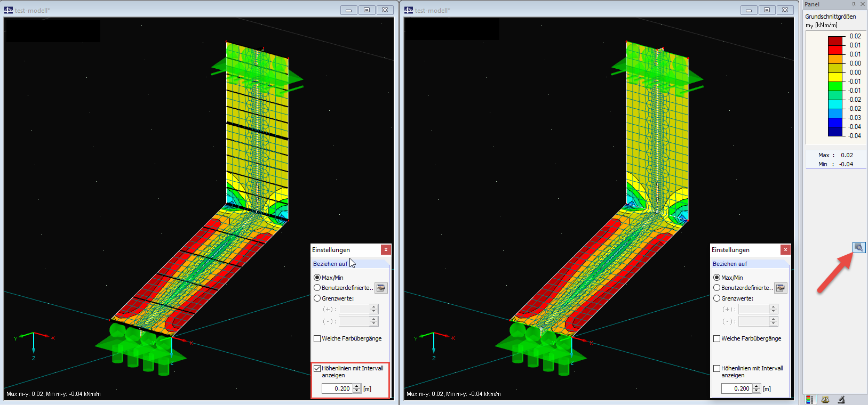Close the Panel sidebar
This screenshot has width=868, height=405.
click(863, 4)
